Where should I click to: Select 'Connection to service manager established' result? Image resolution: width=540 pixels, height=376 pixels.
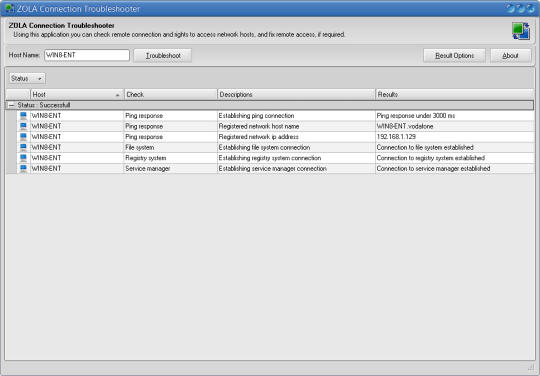455,168
